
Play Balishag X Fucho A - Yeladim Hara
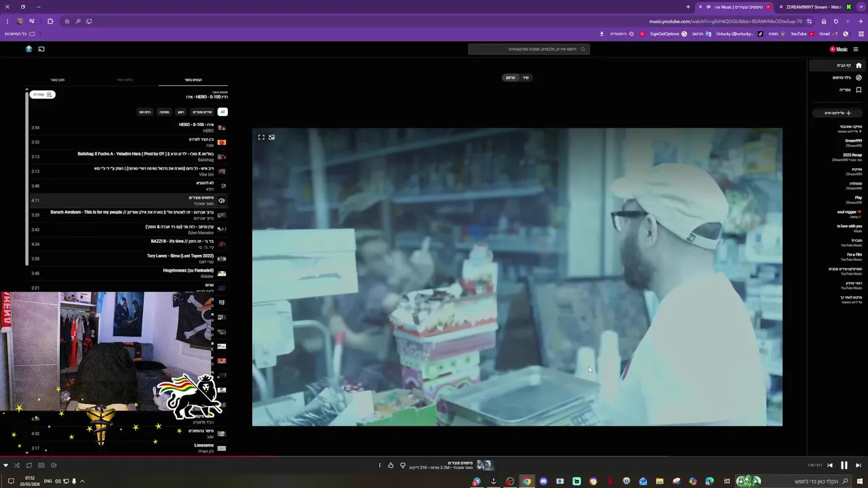coord(129,157)
